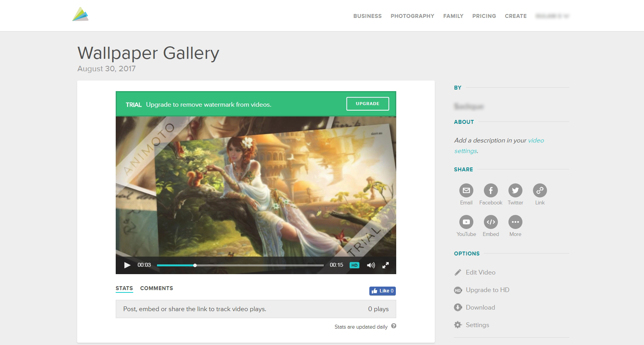
Task: Play the Wallpaper Gallery video
Action: point(127,265)
